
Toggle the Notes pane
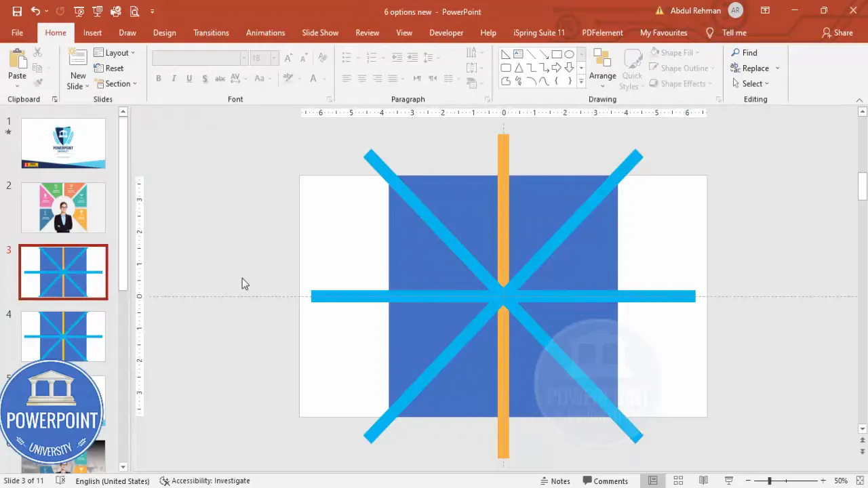pos(555,481)
